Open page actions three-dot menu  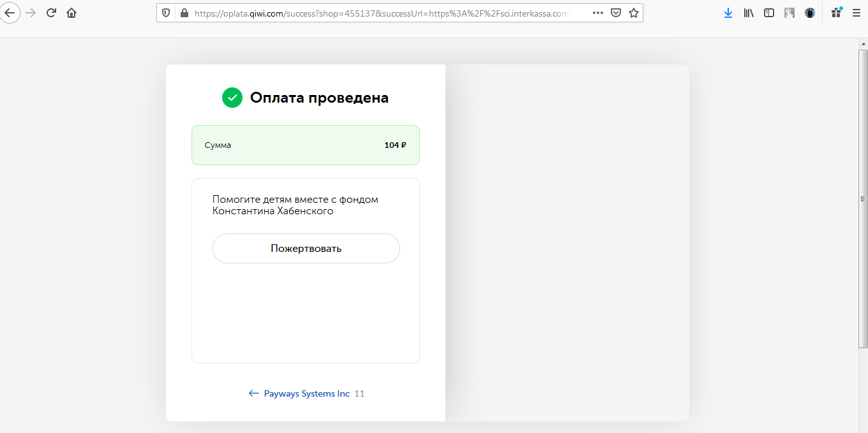coord(598,13)
